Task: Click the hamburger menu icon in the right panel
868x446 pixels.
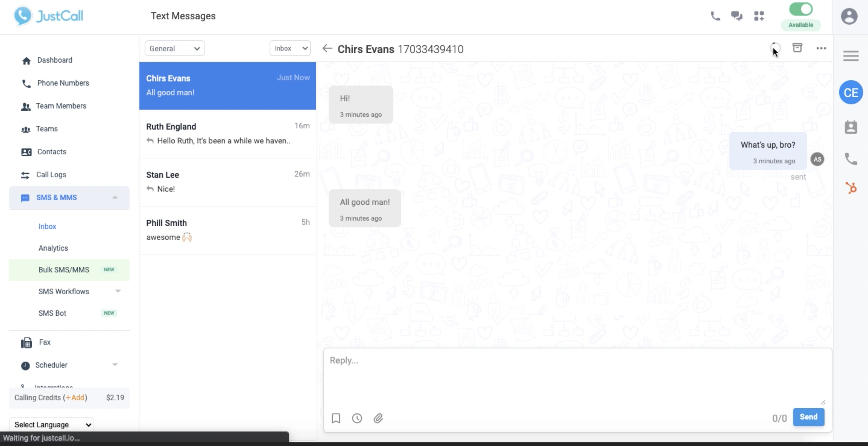Action: click(851, 55)
